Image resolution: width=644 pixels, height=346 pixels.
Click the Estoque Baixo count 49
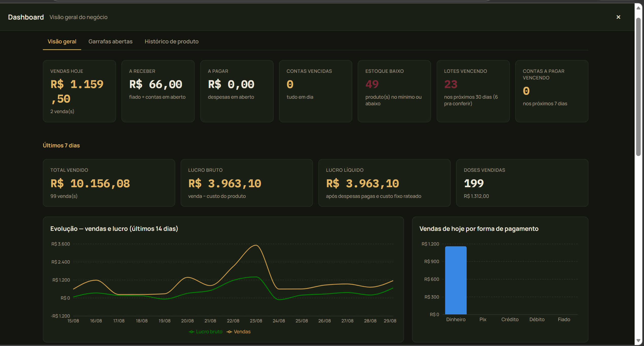(x=372, y=84)
